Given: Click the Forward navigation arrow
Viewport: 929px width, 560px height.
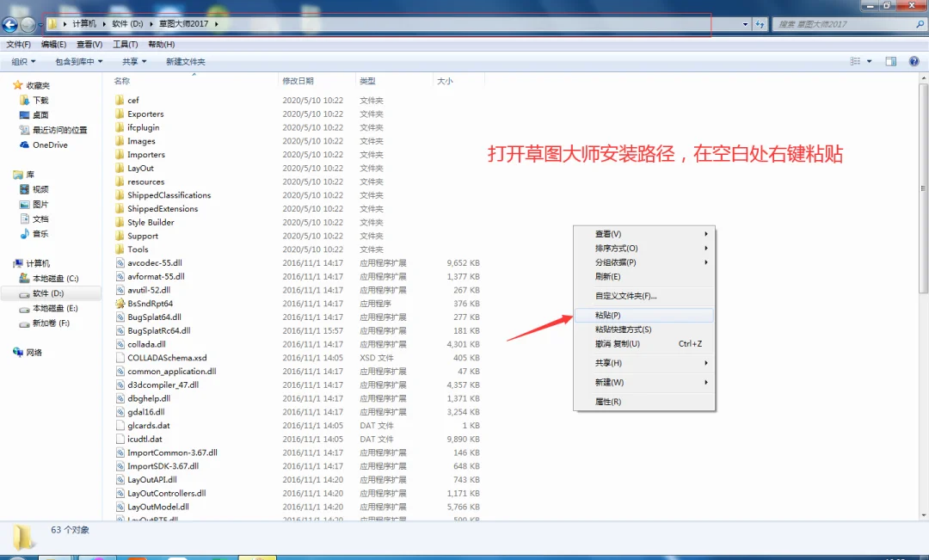Looking at the screenshot, I should click(28, 24).
